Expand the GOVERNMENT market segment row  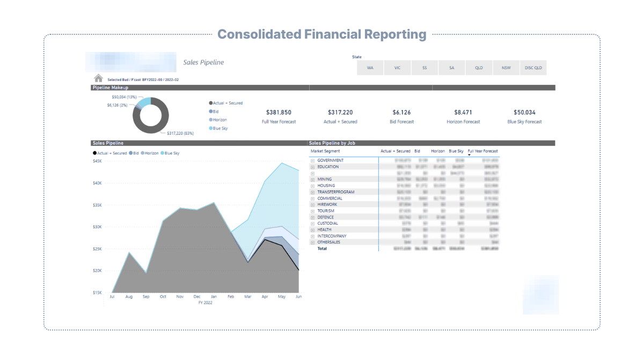click(312, 160)
